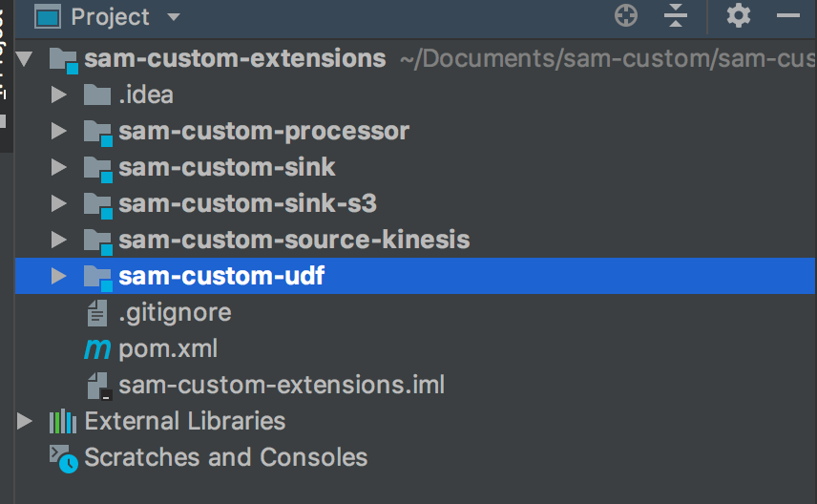
Task: Click the .gitignore file icon
Action: click(96, 313)
